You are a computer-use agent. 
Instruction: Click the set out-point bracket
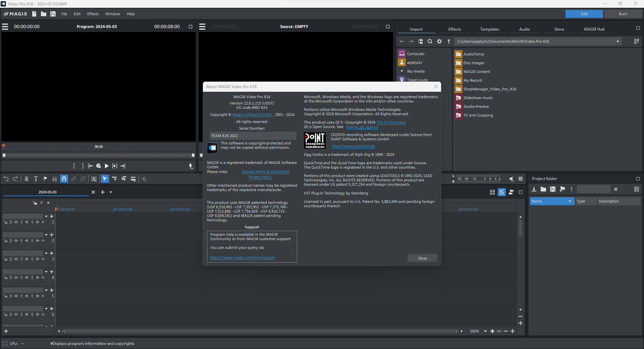pos(82,166)
